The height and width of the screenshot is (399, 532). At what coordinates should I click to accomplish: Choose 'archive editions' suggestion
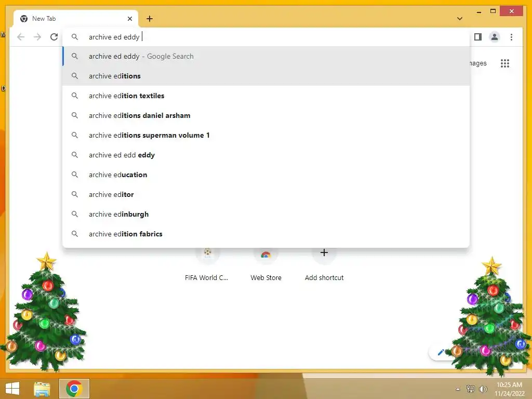point(266,76)
